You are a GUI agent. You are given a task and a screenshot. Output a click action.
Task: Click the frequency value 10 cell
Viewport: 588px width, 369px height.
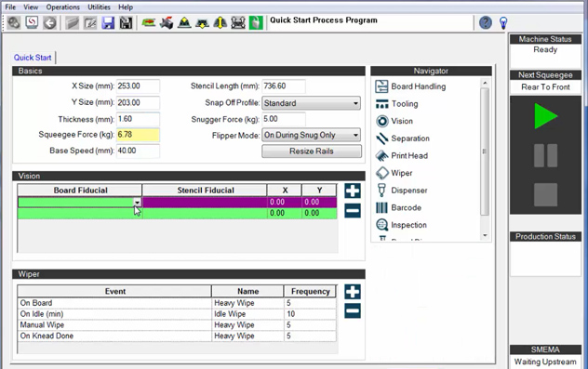(310, 314)
